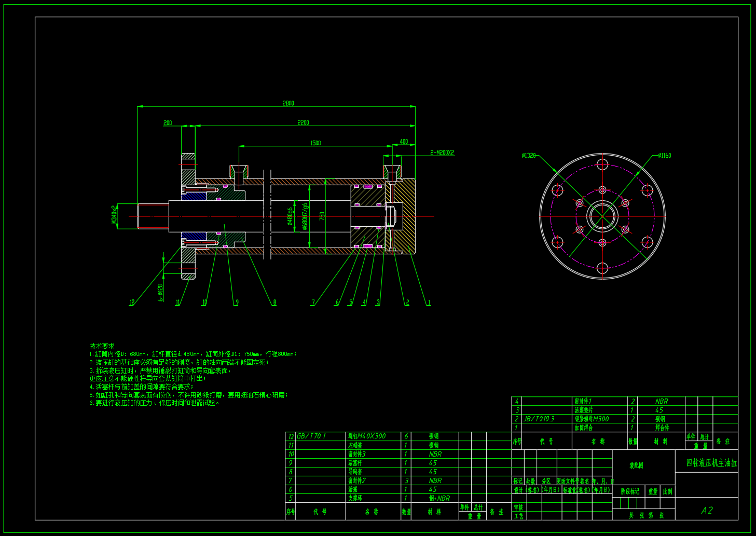
Task: Select the 缸筒焊合 part name
Action: point(583,428)
